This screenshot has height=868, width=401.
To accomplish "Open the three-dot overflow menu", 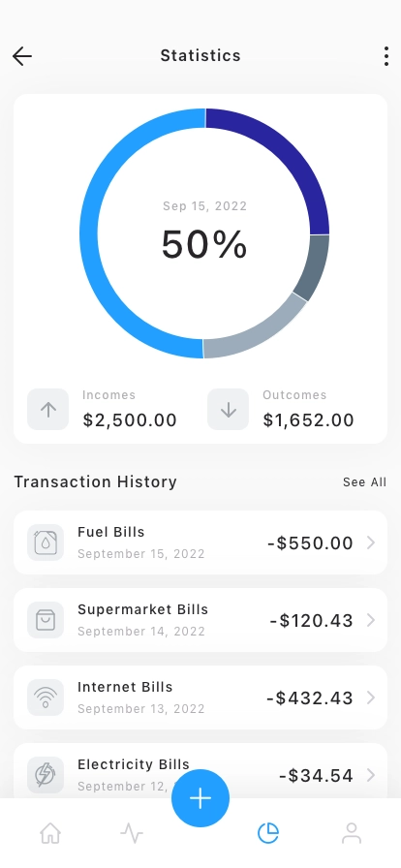I will 386,56.
